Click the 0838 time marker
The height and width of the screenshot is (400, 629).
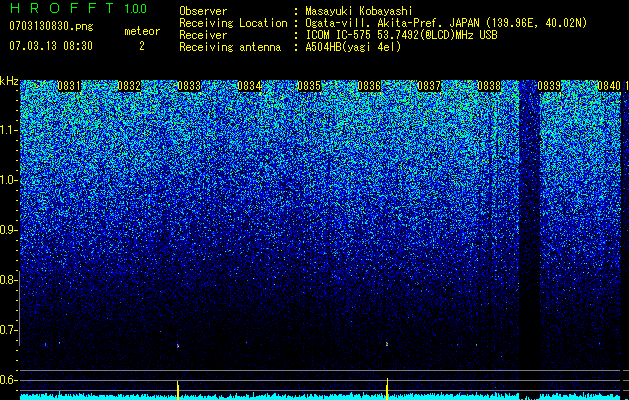489,86
